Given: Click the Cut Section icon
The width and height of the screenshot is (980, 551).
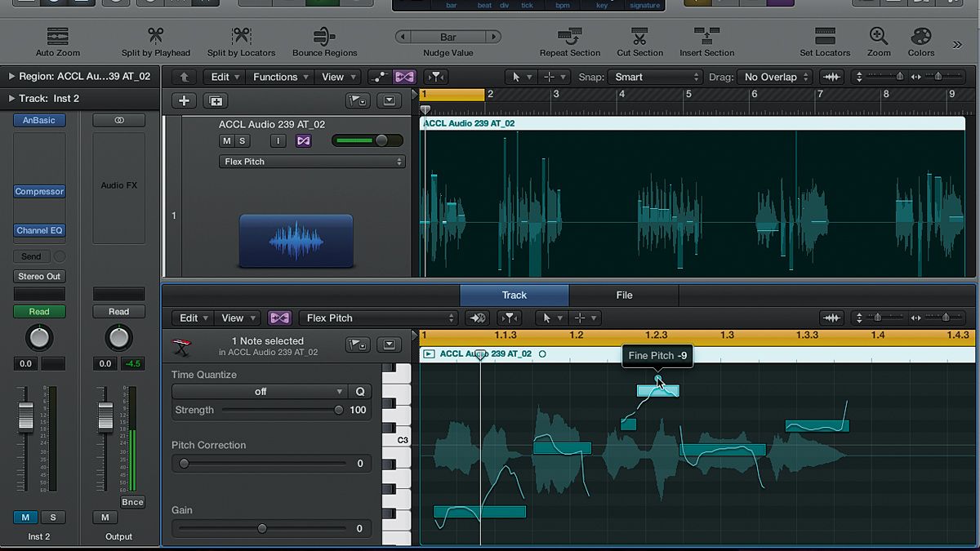Looking at the screenshot, I should click(x=639, y=41).
